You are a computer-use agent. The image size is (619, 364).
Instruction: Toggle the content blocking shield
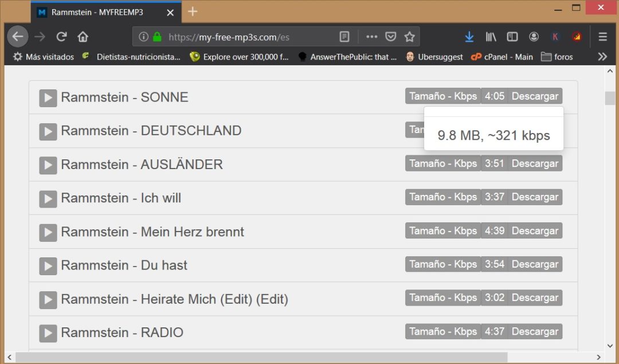pos(391,36)
